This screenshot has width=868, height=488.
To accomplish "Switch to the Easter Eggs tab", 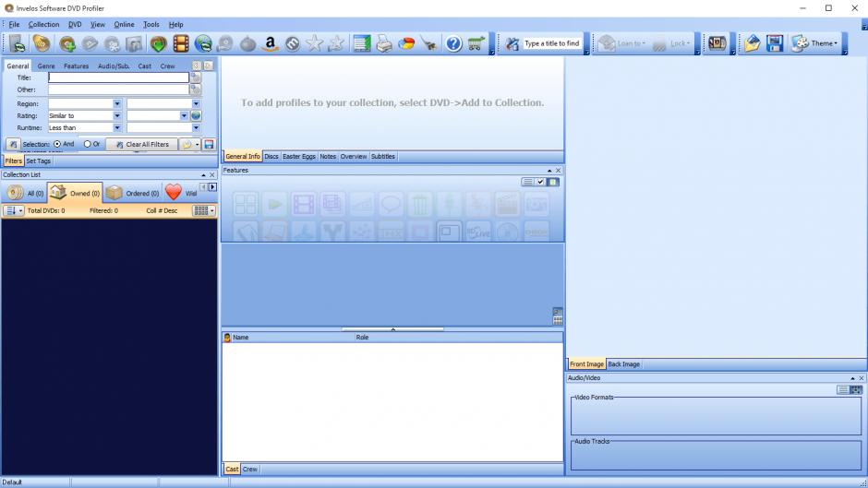I will click(x=299, y=157).
